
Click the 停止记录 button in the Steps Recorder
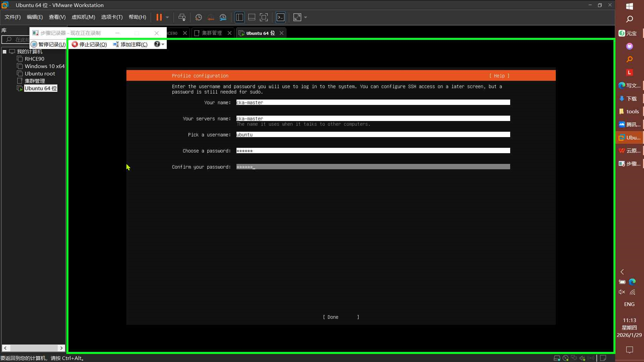(x=90, y=44)
